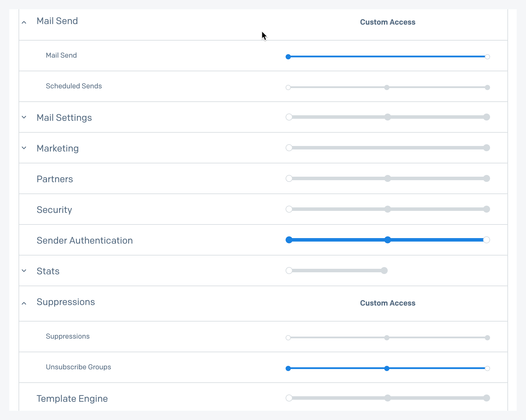Expand the Mail Settings section chevron
The image size is (526, 420).
click(24, 117)
